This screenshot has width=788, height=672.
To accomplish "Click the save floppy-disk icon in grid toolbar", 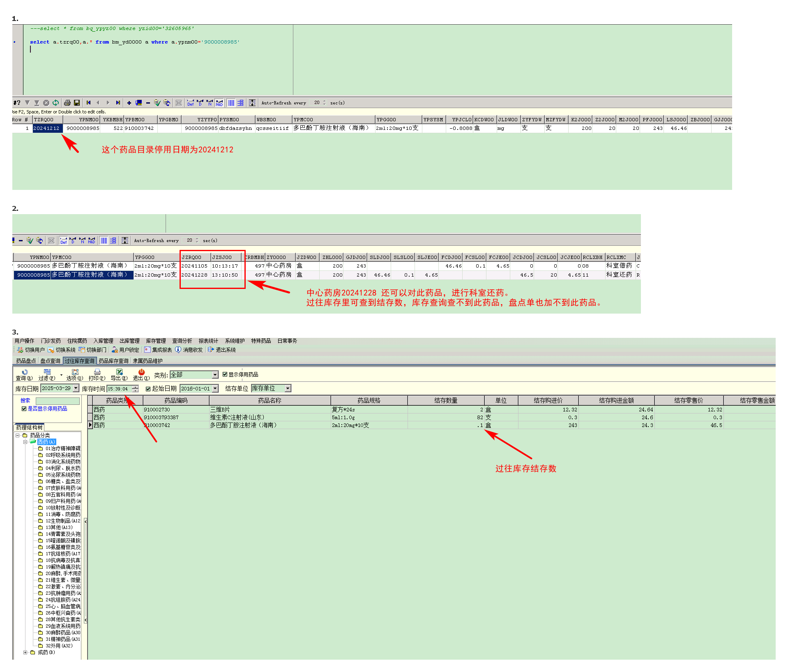I will click(77, 103).
